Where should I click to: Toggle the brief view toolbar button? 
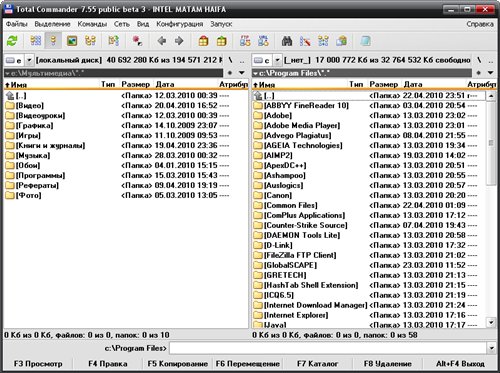click(36, 41)
